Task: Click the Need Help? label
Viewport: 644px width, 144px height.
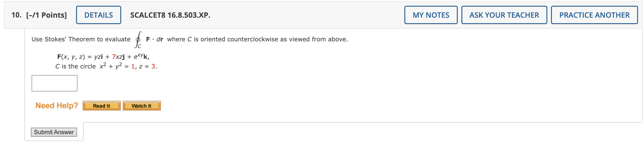Action: pyautogui.click(x=57, y=105)
